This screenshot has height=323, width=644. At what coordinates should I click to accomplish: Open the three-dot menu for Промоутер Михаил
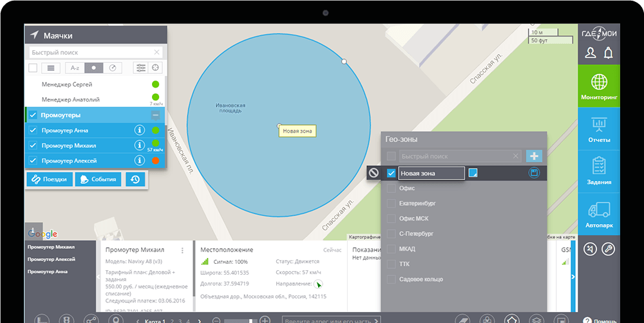coord(183,250)
